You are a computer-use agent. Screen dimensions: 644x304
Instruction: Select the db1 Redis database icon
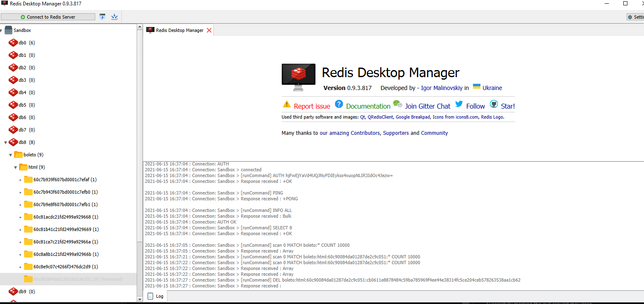tap(13, 55)
